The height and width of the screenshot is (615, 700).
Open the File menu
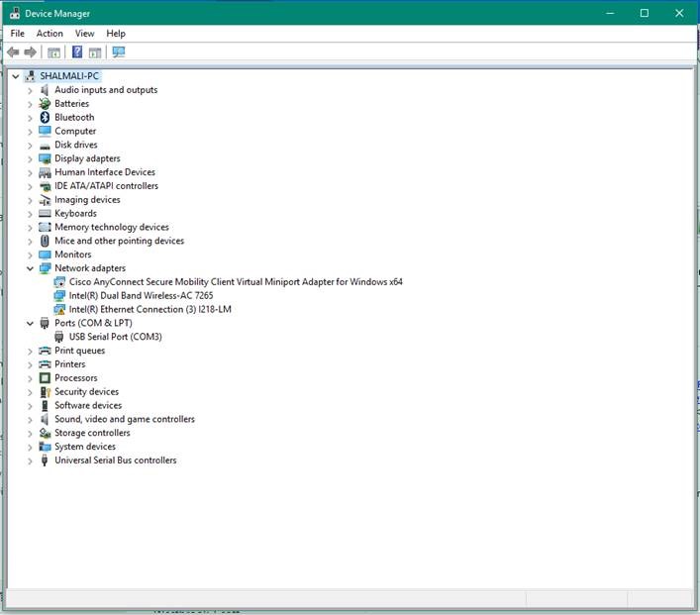[17, 34]
